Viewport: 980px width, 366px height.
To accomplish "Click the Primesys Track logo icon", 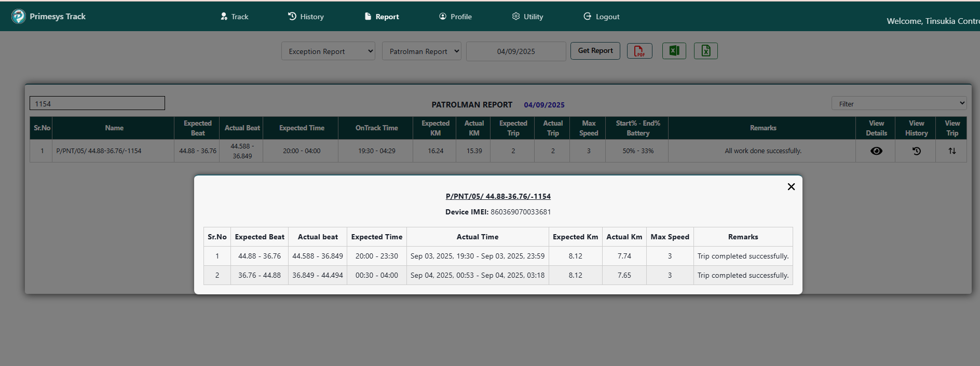I will coord(19,17).
